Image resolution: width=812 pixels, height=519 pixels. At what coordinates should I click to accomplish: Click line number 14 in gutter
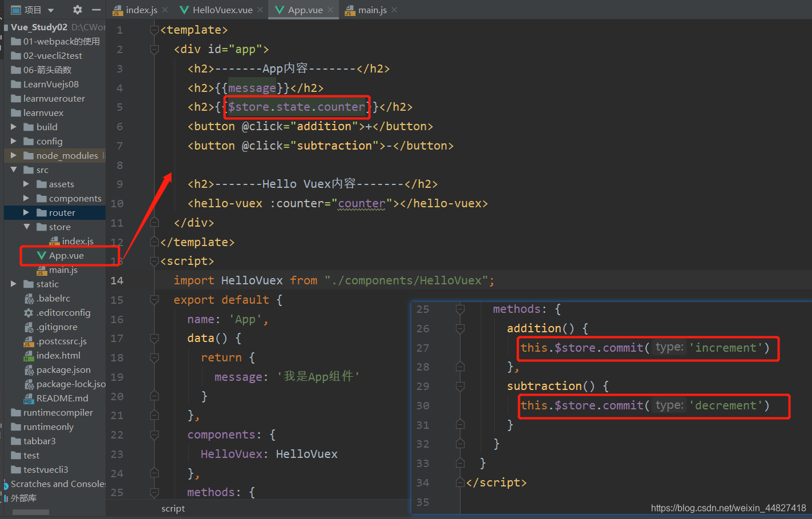[x=117, y=280]
